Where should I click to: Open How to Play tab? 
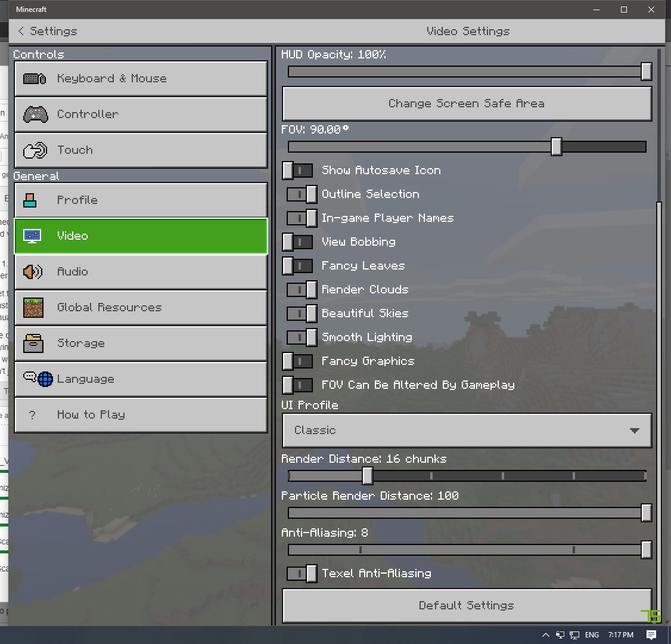tap(141, 415)
